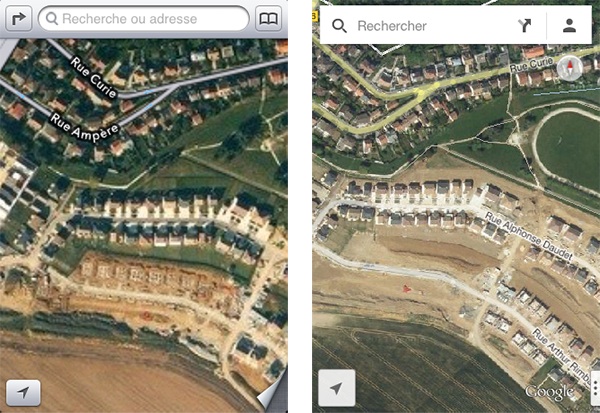Screen dimensions: 600x413
Task: Select the Rue Alphonse Daudet street label
Action: (x=528, y=235)
